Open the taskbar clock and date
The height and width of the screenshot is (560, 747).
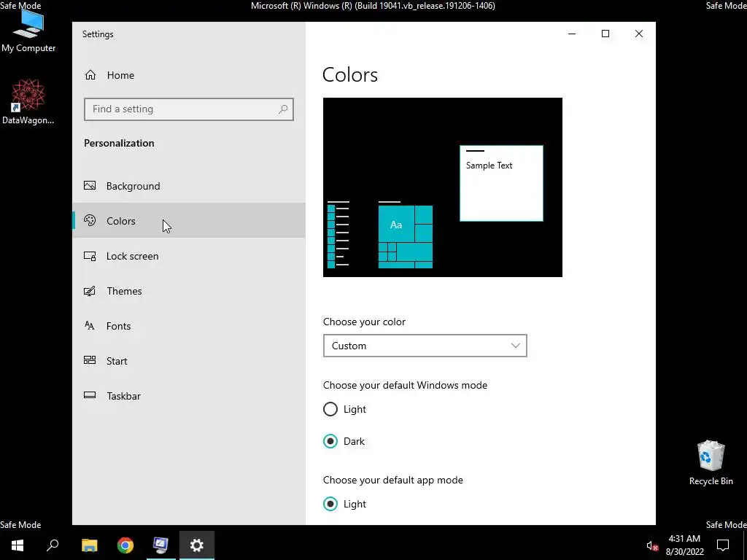(684, 545)
